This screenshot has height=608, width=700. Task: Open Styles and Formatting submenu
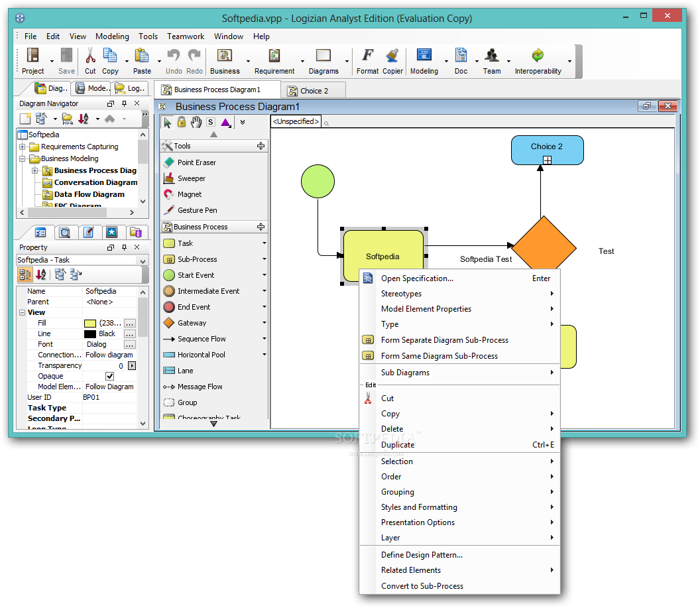460,508
